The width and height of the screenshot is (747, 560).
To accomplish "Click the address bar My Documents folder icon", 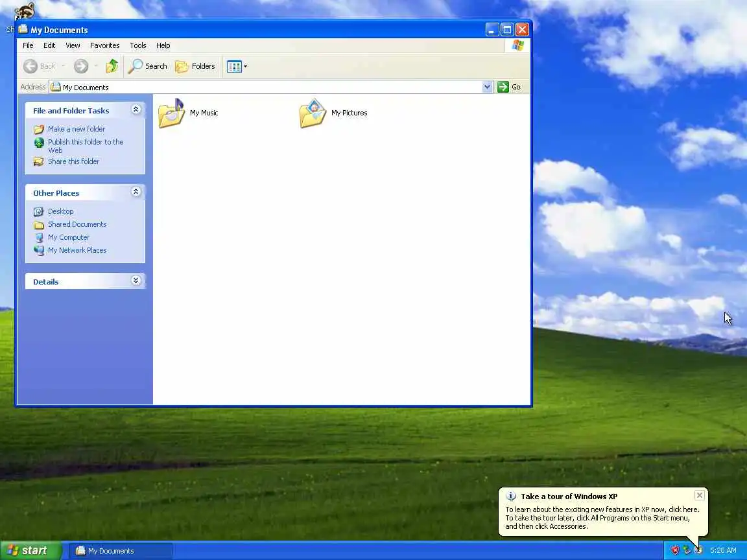I will click(x=56, y=87).
